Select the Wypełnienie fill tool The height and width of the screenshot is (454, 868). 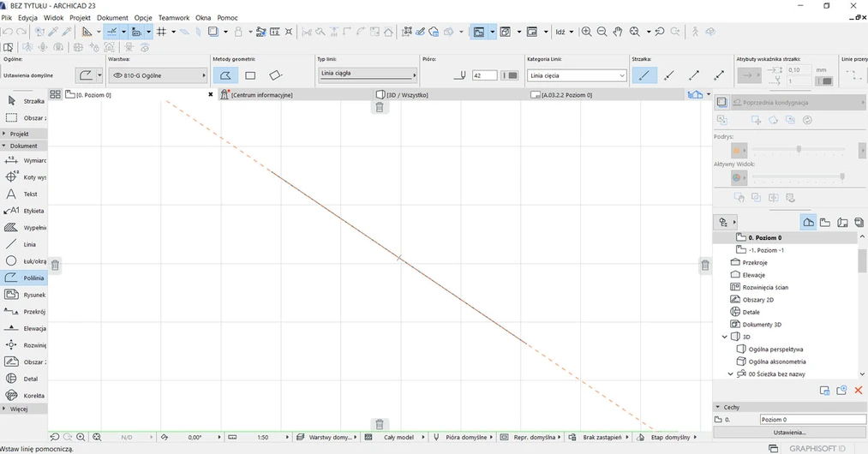[24, 228]
